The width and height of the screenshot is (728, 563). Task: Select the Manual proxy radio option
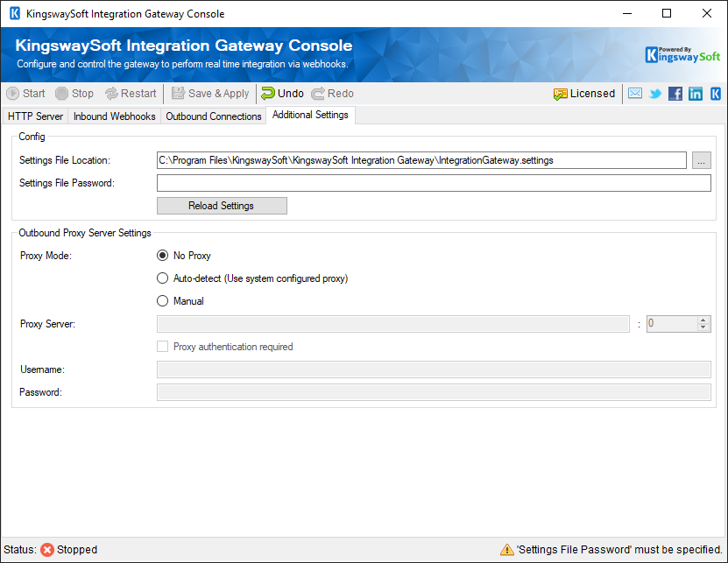180,300
